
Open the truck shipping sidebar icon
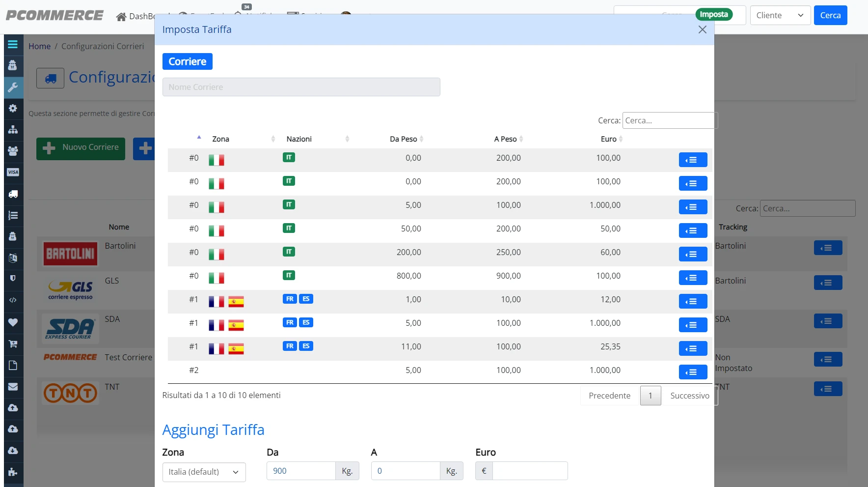(13, 194)
